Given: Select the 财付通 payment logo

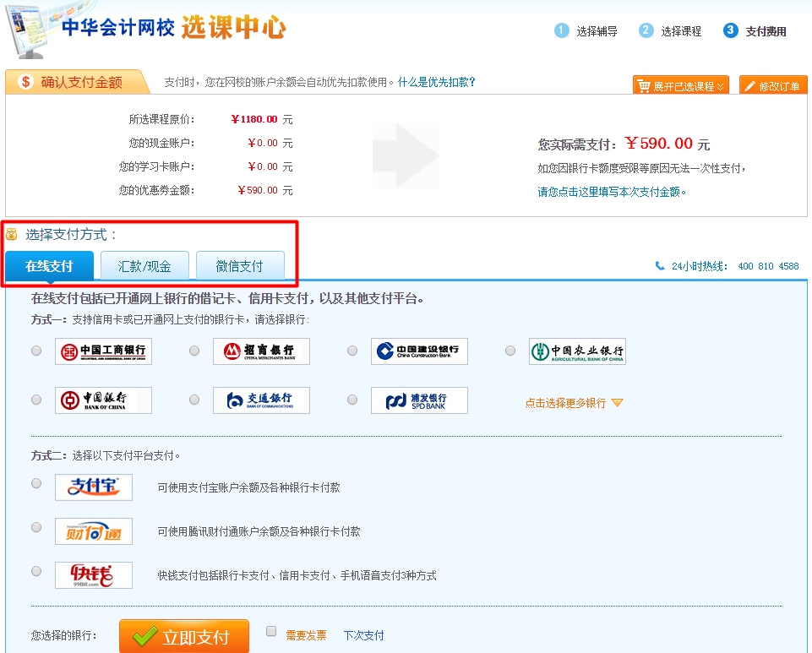Looking at the screenshot, I should [93, 531].
